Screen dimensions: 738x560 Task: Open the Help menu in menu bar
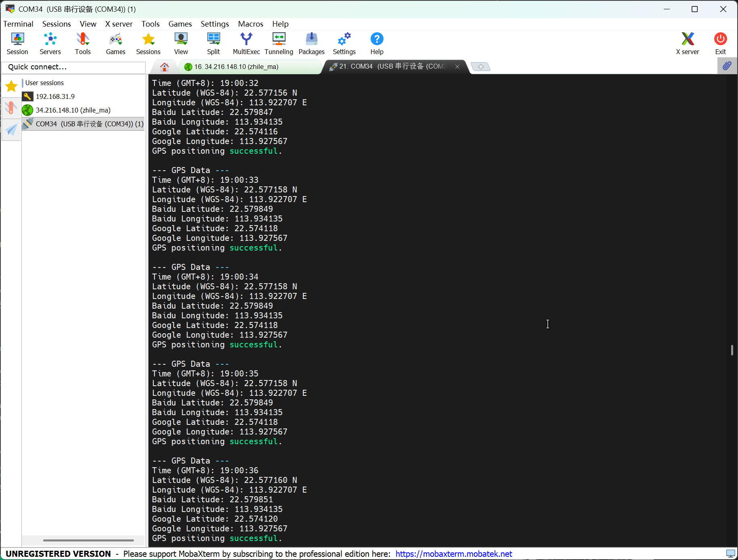coord(280,24)
